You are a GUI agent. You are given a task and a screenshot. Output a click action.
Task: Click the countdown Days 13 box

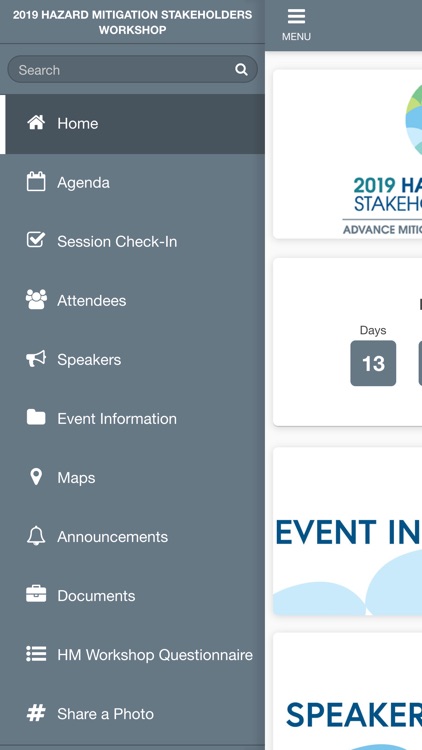(373, 363)
